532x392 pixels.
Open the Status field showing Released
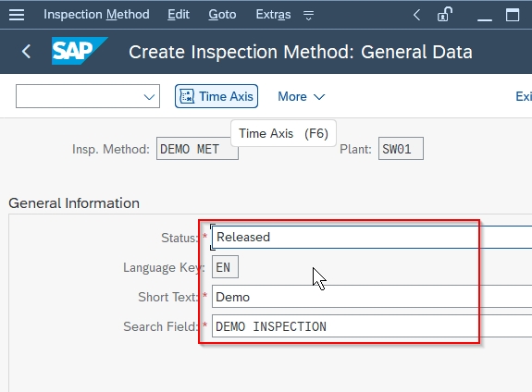pos(372,237)
